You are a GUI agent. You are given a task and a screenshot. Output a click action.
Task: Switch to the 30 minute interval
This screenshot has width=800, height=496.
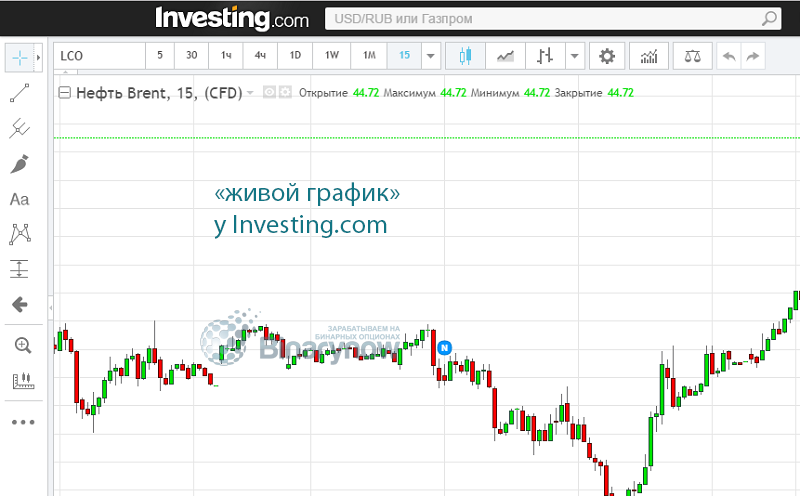(191, 56)
